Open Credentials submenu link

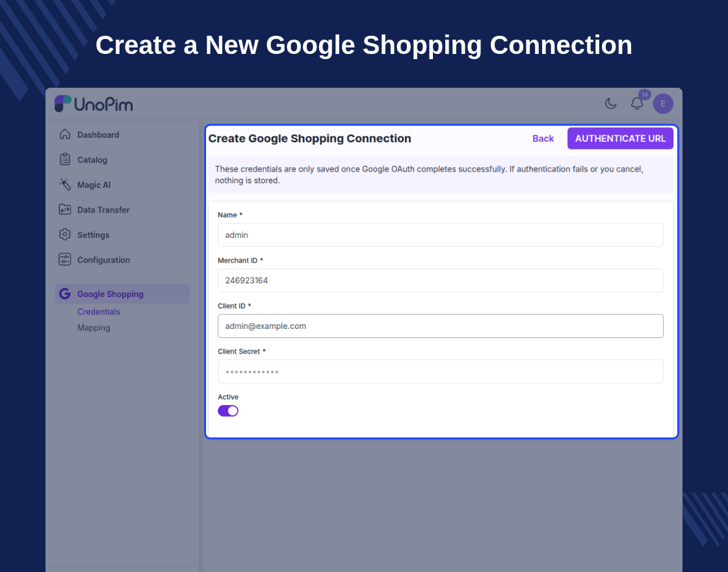coord(98,311)
